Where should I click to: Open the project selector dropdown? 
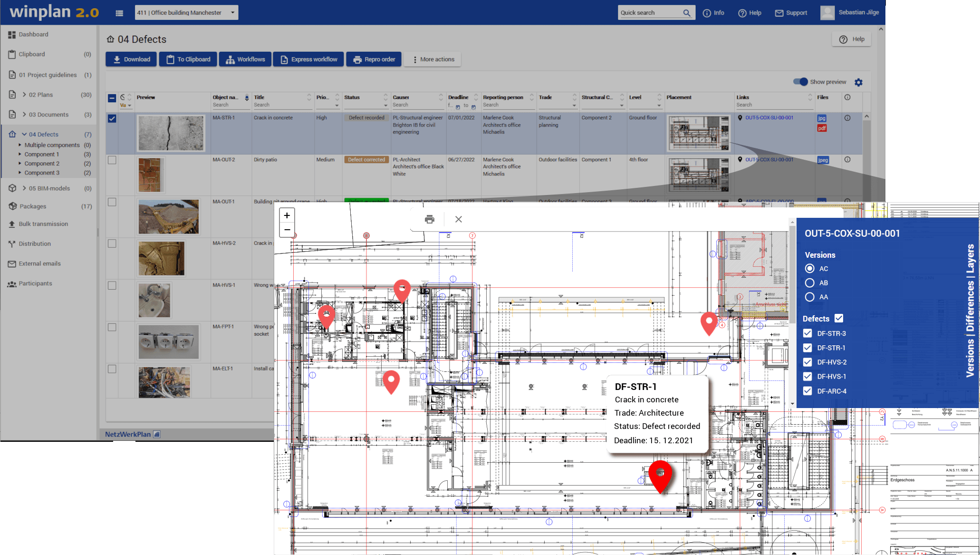point(186,13)
